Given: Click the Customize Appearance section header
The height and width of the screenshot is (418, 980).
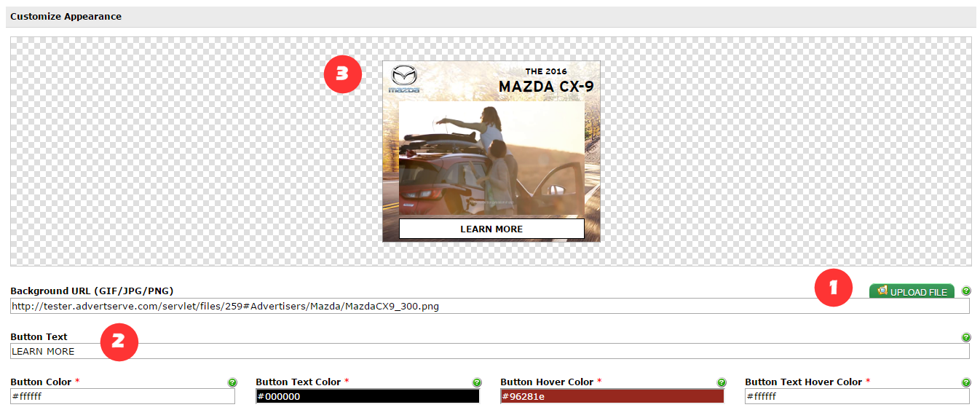Looking at the screenshot, I should [x=490, y=17].
